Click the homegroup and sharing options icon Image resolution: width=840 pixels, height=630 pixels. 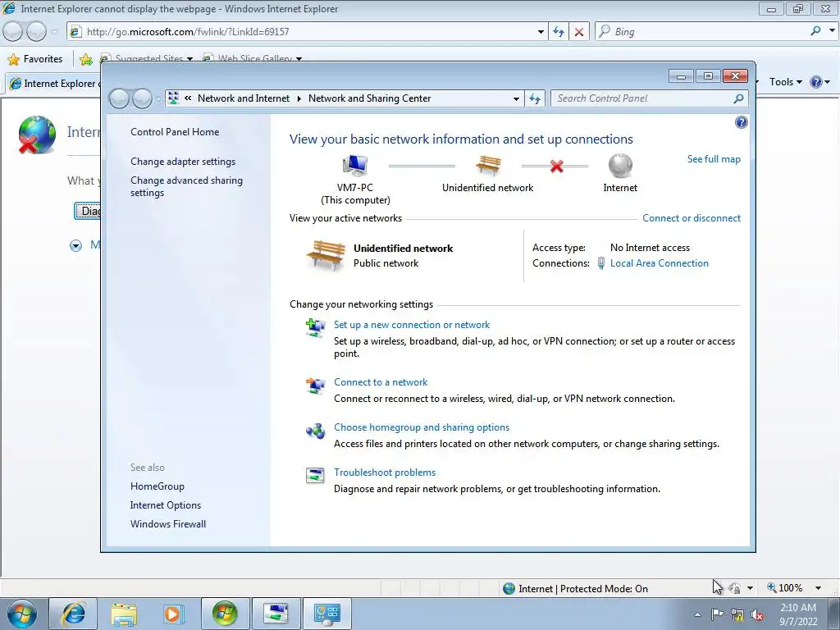[315, 430]
